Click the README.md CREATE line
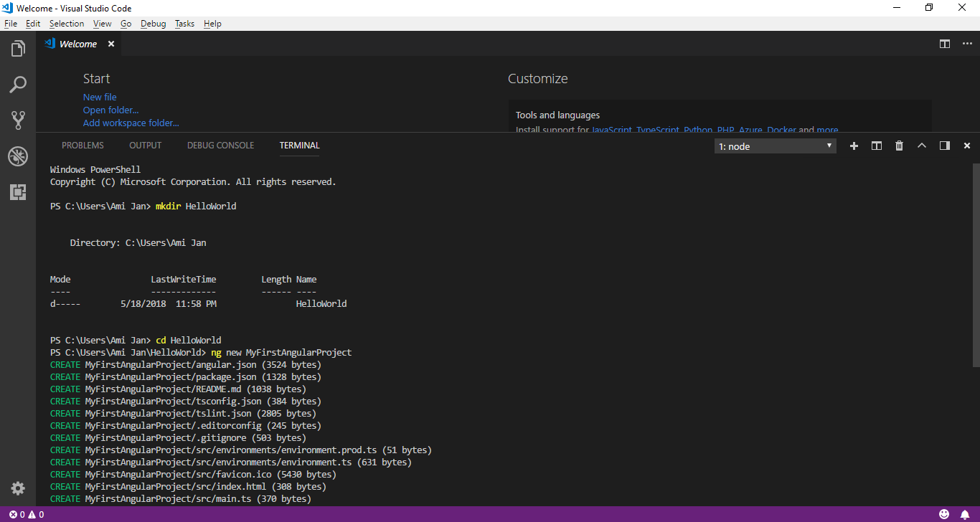The width and height of the screenshot is (980, 522). 178,389
